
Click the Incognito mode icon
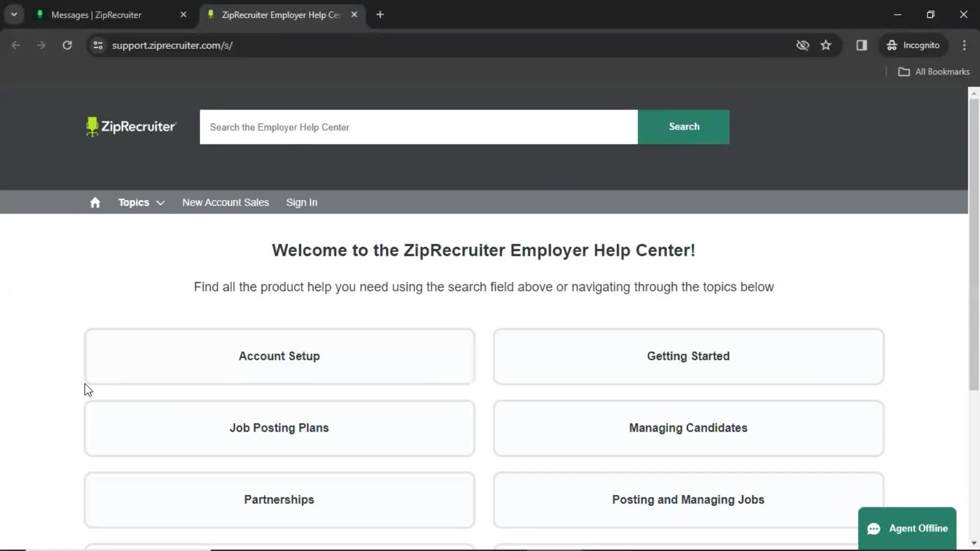tap(892, 45)
